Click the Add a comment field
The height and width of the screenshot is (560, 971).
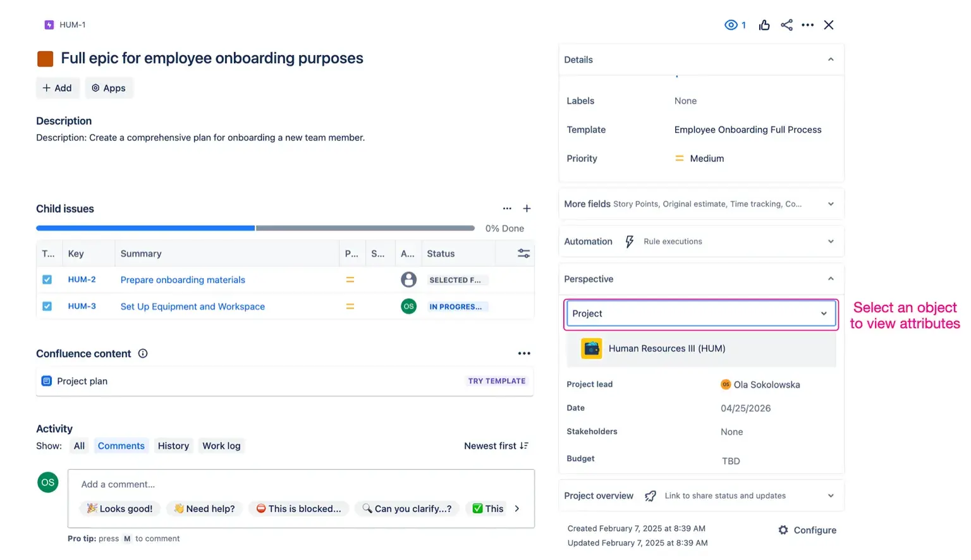point(301,484)
